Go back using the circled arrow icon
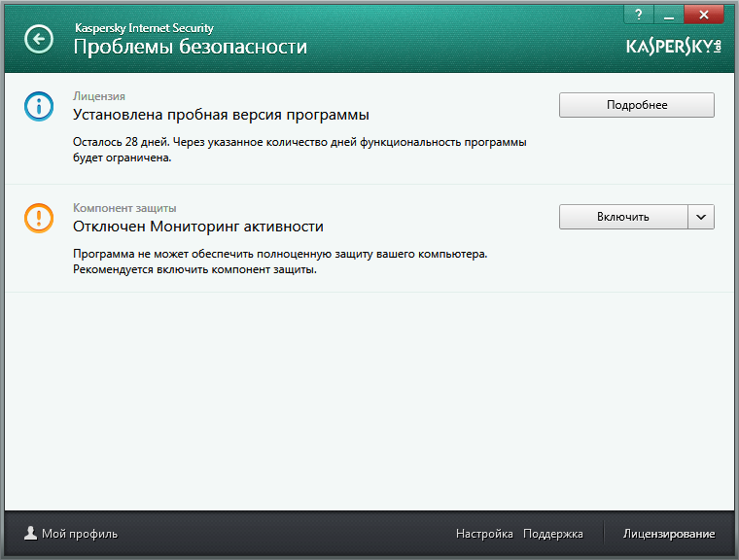This screenshot has width=739, height=560. pos(39,39)
